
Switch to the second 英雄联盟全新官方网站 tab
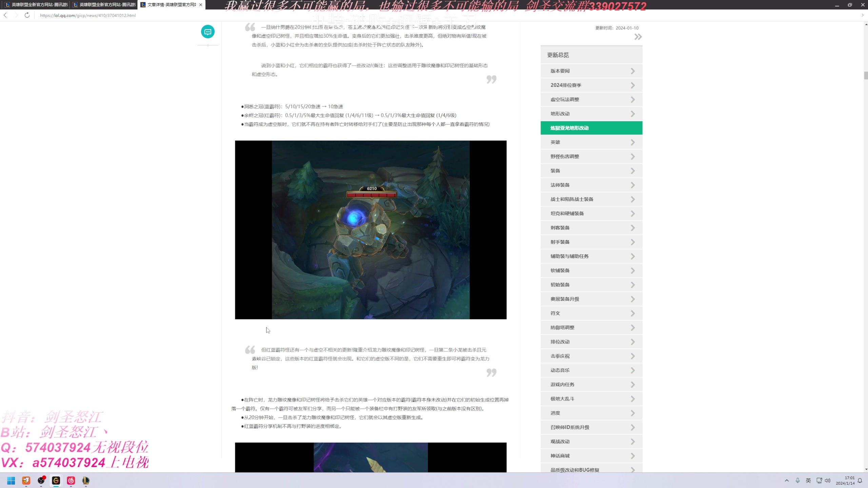(x=104, y=5)
